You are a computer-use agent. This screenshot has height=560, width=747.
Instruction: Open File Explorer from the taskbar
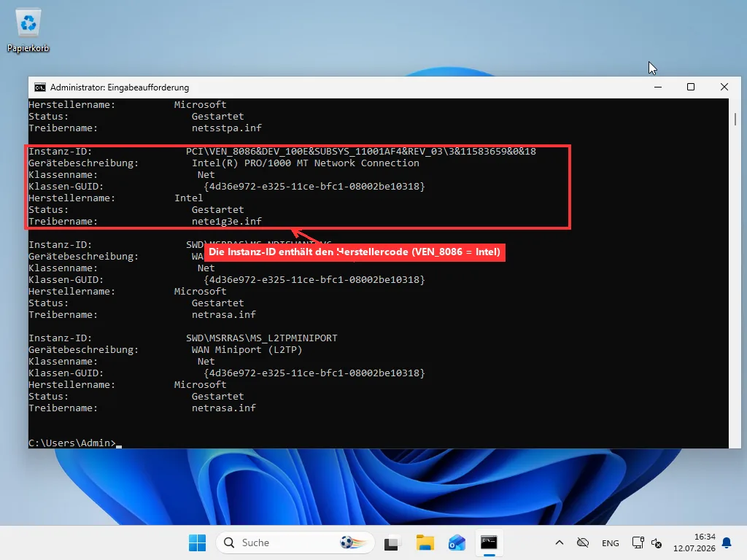(425, 542)
